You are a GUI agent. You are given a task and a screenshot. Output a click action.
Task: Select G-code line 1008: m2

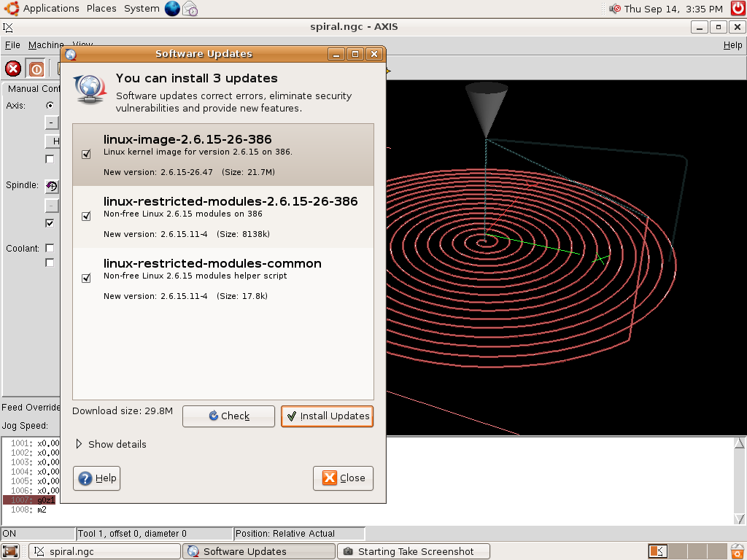[x=29, y=510]
